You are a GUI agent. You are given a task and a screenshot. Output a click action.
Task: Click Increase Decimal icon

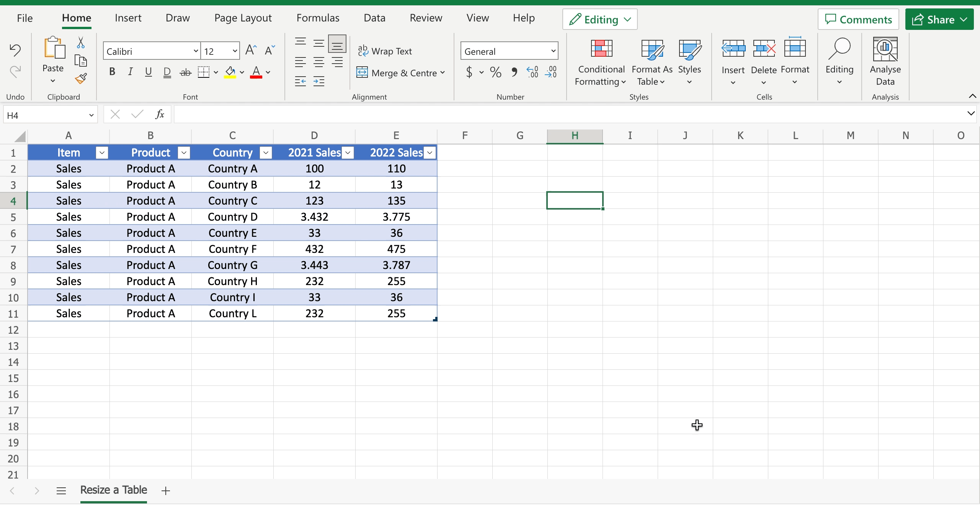pyautogui.click(x=531, y=72)
